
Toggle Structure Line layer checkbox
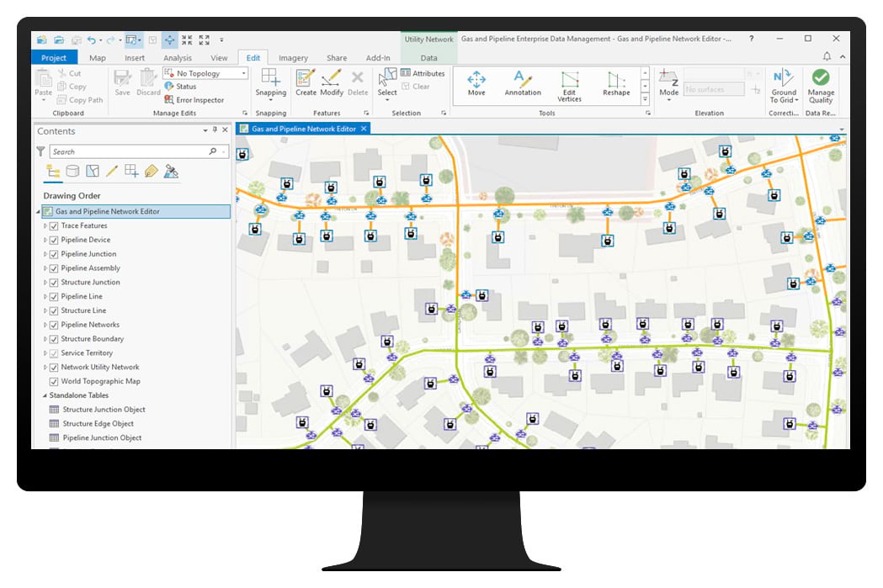pos(54,310)
